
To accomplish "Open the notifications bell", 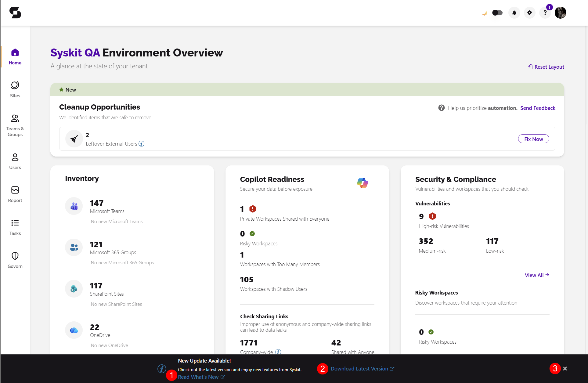I will pyautogui.click(x=514, y=13).
